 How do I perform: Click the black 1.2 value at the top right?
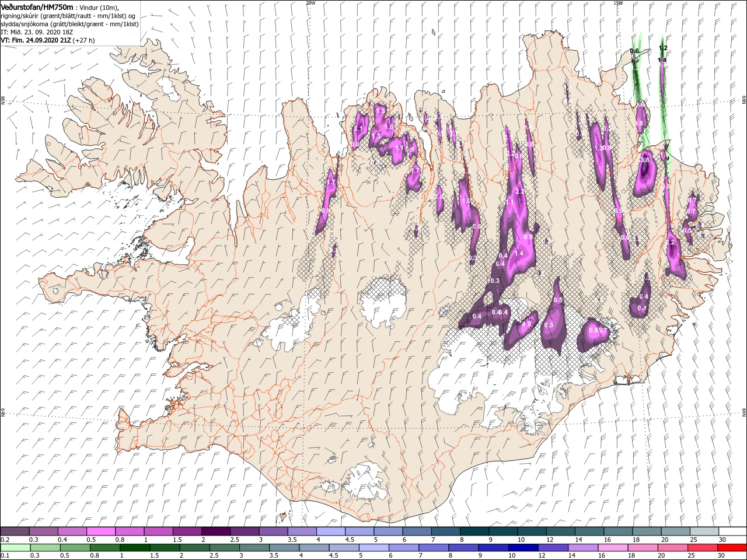click(662, 48)
